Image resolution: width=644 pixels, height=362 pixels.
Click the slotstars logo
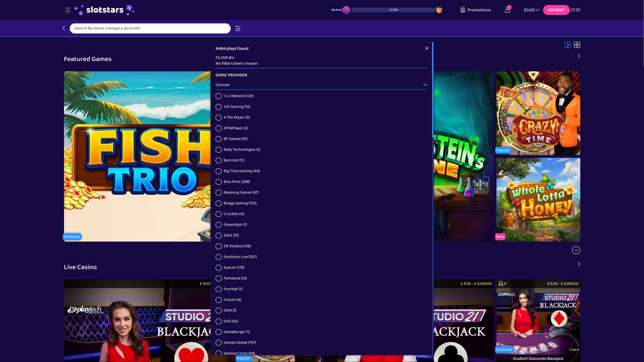(x=104, y=10)
